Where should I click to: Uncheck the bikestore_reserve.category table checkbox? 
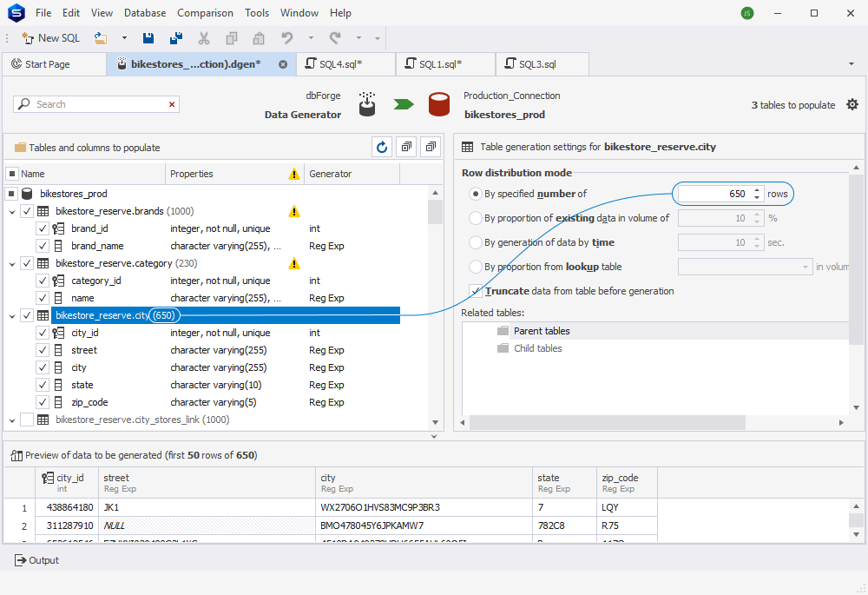point(27,263)
